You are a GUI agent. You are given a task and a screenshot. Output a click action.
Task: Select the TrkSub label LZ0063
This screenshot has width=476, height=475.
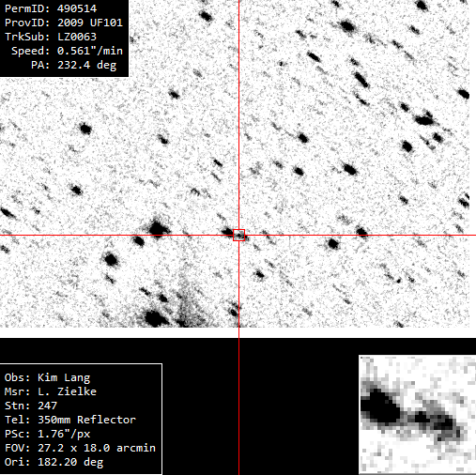(x=77, y=37)
